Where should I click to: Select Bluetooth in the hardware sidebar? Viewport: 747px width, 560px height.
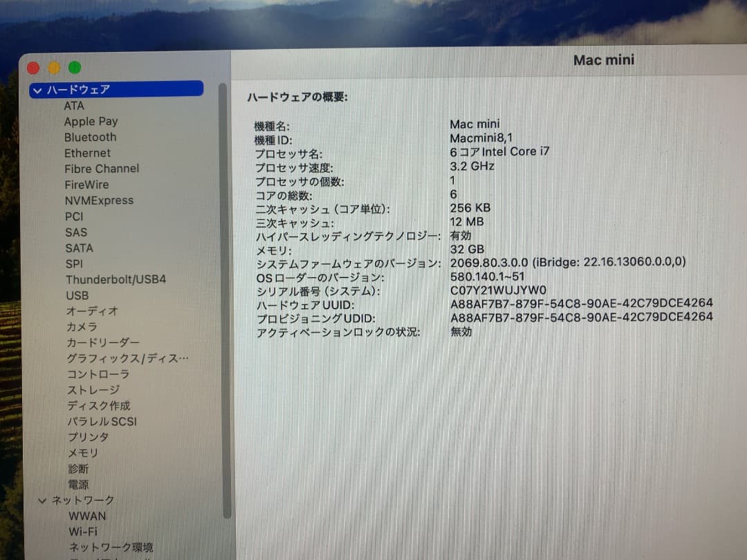click(x=90, y=137)
